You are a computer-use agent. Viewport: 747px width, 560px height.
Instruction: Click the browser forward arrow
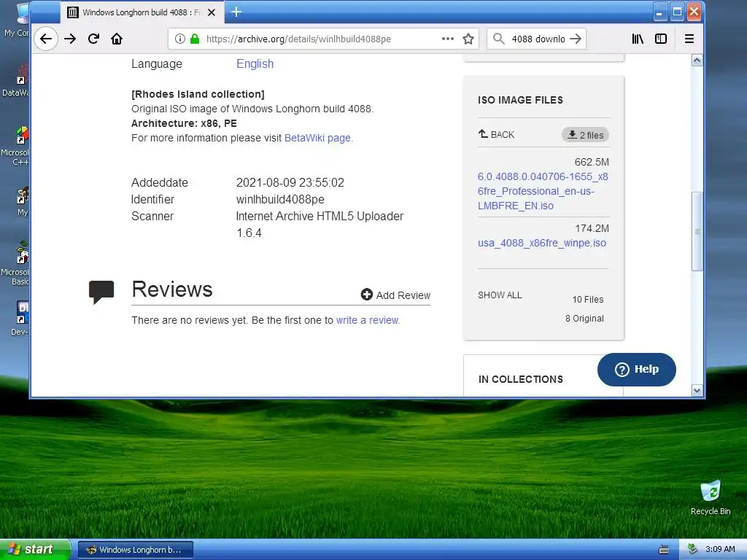click(x=70, y=39)
